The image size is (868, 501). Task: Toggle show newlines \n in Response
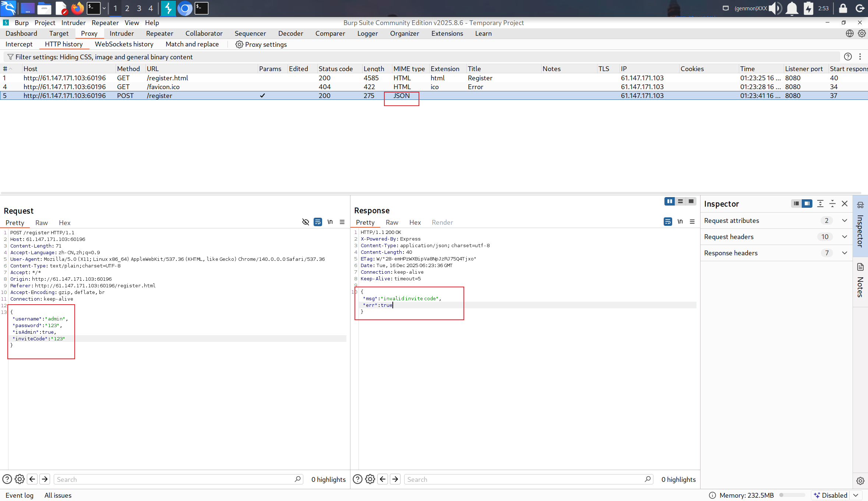click(680, 221)
